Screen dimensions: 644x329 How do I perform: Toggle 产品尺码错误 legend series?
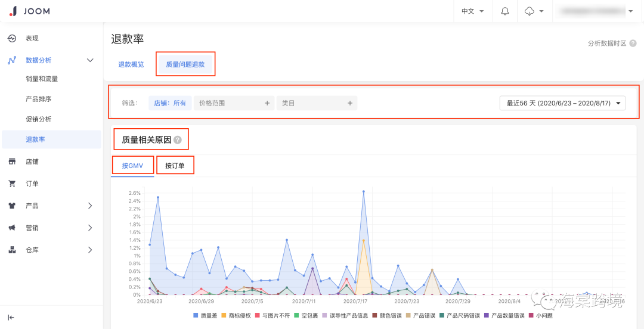pyautogui.click(x=460, y=315)
